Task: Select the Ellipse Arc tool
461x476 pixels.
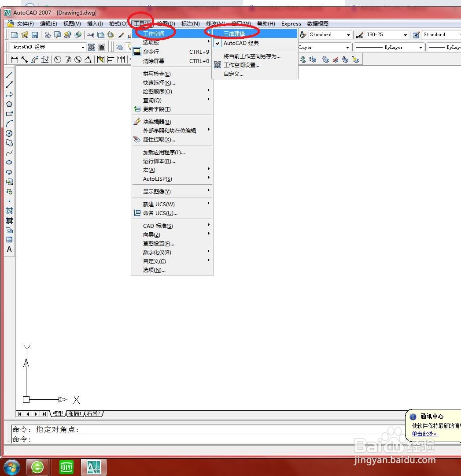Action: coord(9,172)
